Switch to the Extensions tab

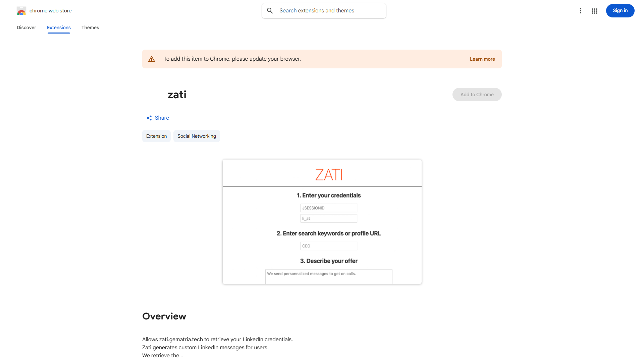(x=59, y=27)
